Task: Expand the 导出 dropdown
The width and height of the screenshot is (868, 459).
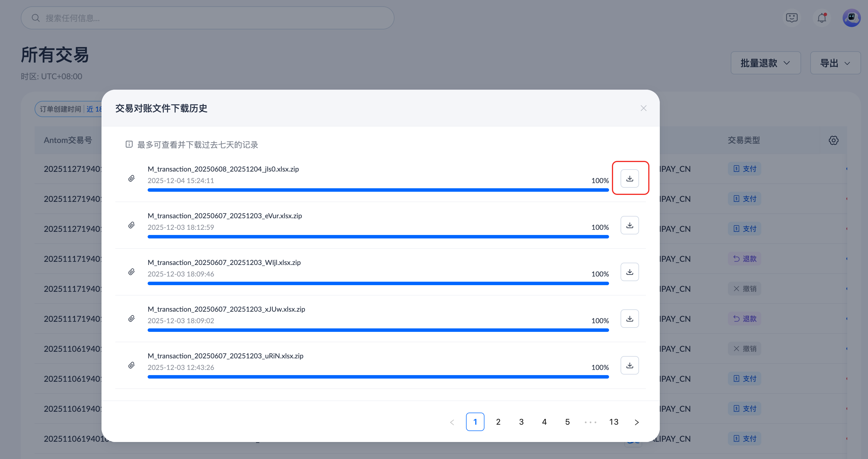Action: 835,63
